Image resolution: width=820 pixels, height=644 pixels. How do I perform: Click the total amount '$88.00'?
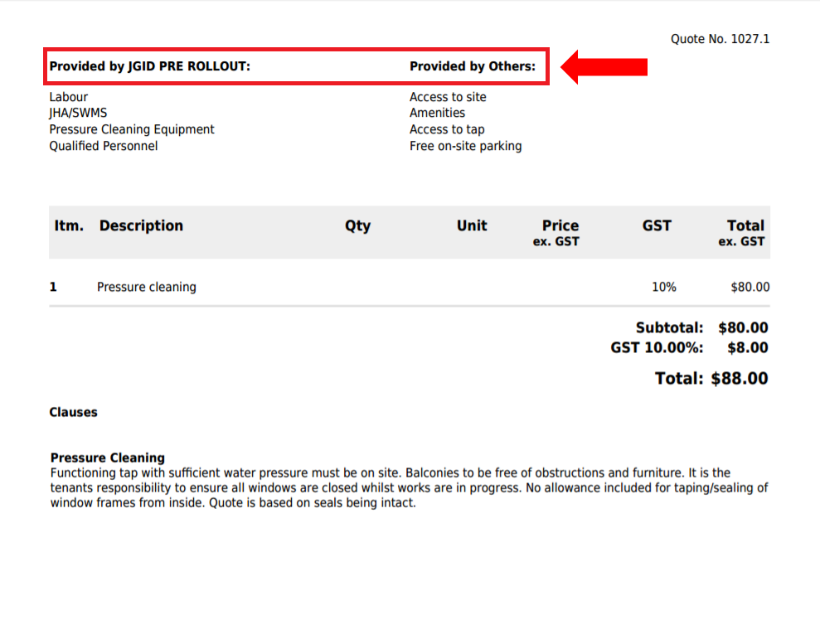[740, 379]
